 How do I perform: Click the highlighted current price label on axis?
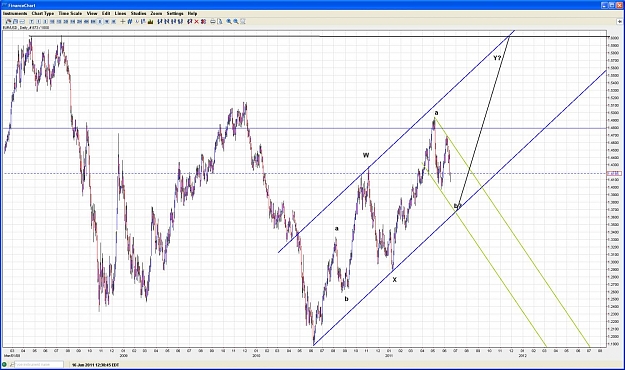(613, 173)
